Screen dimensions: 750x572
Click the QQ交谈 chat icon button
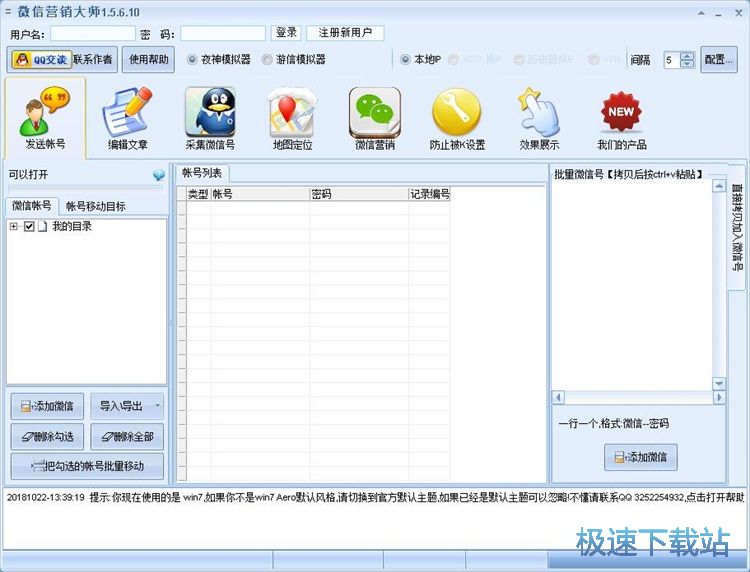[41, 59]
